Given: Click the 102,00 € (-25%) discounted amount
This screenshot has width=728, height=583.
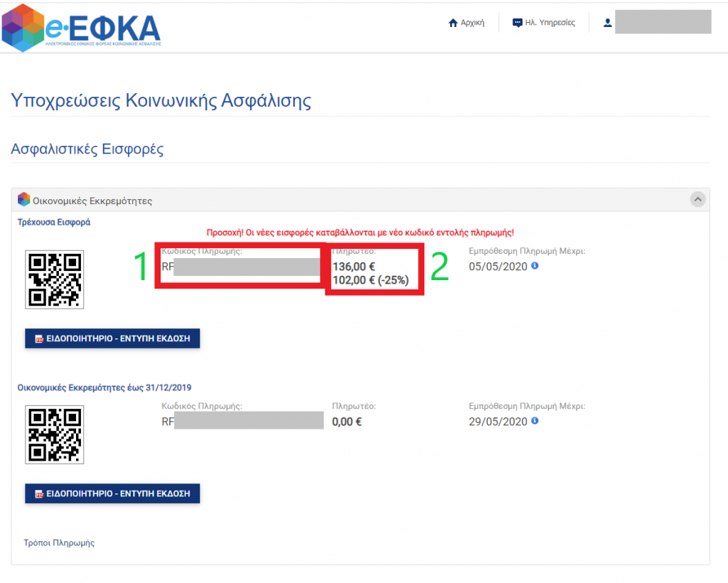Looking at the screenshot, I should [370, 280].
